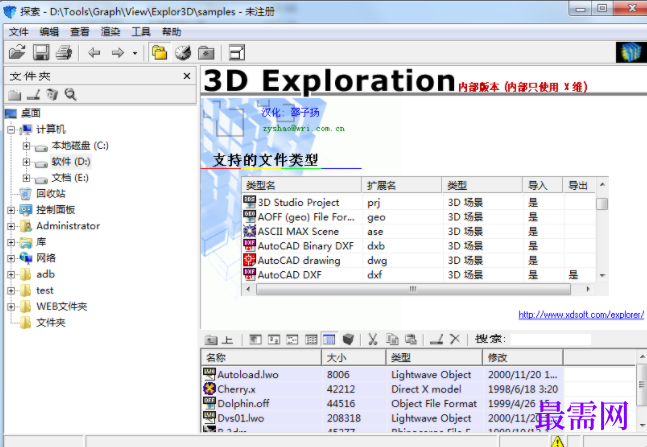
Task: Collapse the 计算机 tree node
Action: pyautogui.click(x=11, y=130)
